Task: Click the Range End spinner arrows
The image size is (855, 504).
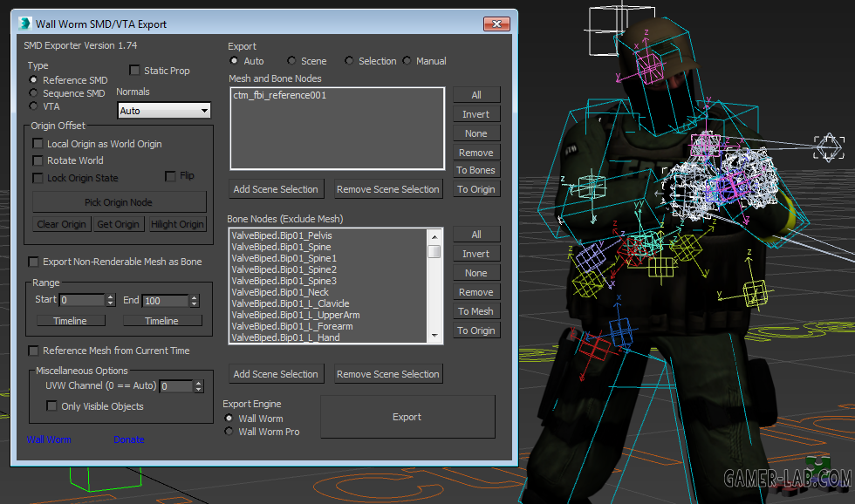Action: (x=194, y=301)
